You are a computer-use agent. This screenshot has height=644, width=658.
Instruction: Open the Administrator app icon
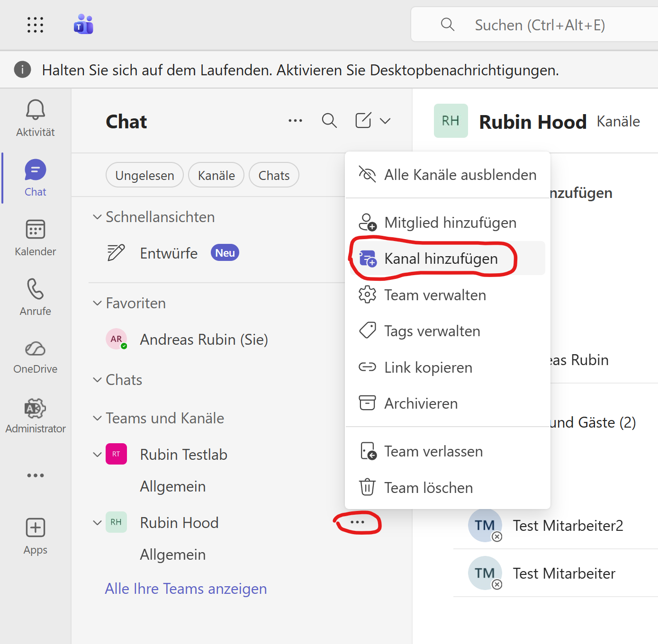[x=35, y=409]
